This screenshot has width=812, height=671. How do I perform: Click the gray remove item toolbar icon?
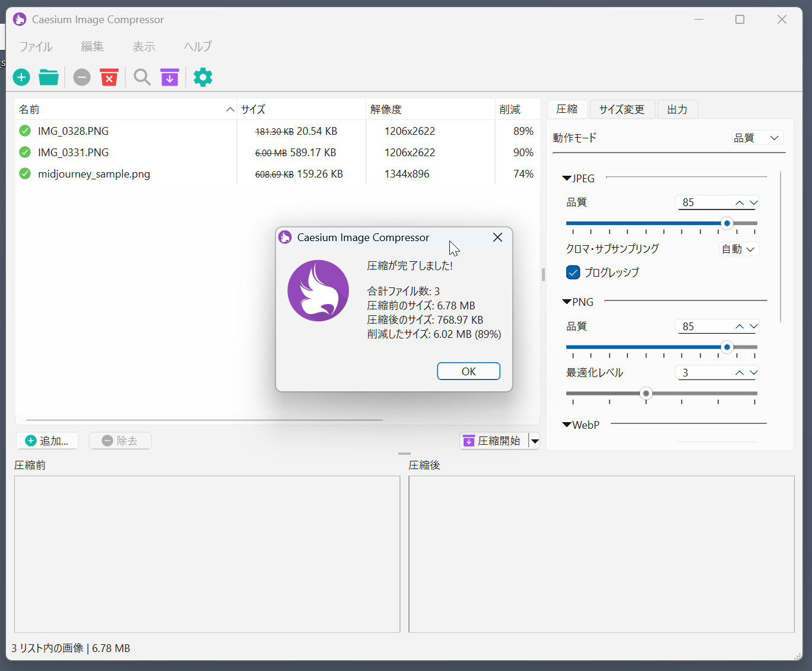(x=82, y=77)
